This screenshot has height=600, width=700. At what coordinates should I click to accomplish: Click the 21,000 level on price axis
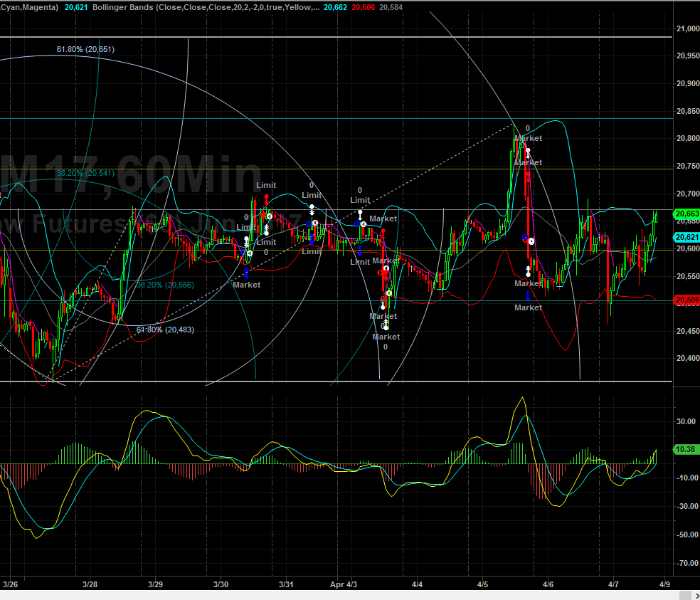(x=687, y=28)
